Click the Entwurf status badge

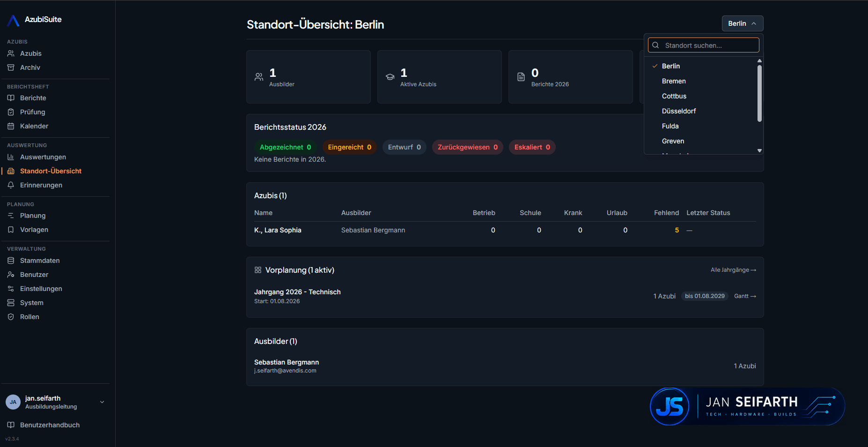[x=405, y=147]
